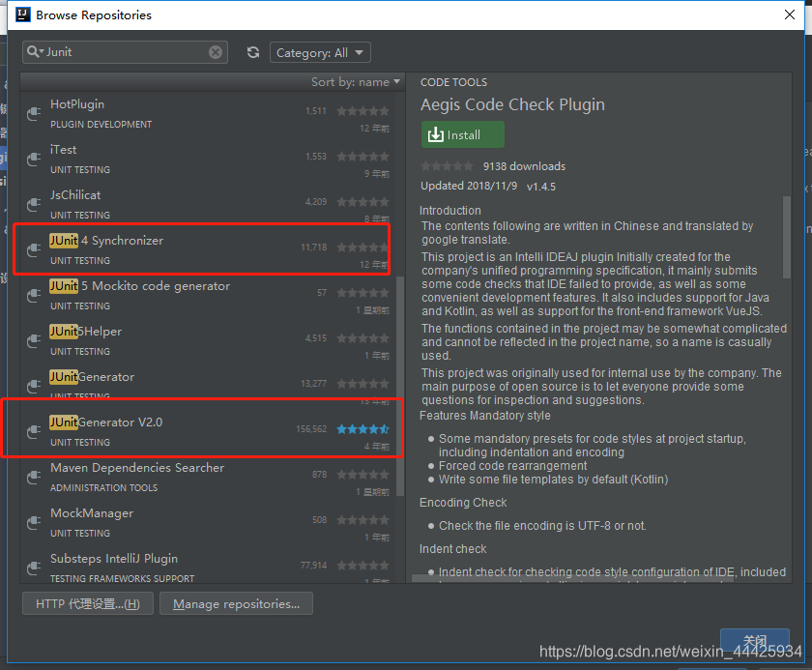The height and width of the screenshot is (670, 812).
Task: Click the iTest entry name
Action: 63,150
